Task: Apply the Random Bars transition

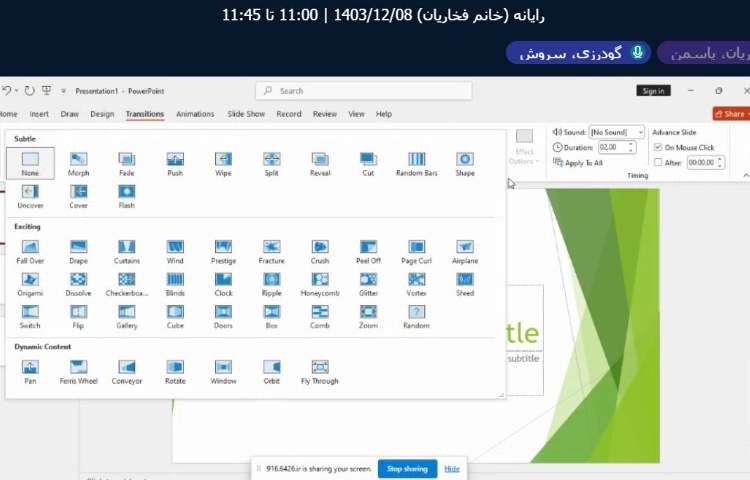Action: [417, 164]
